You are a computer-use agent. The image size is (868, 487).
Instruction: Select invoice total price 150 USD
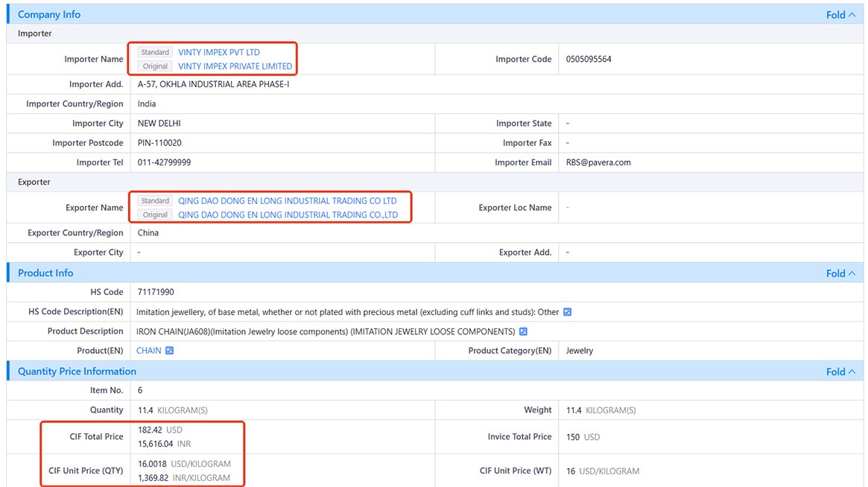(x=583, y=437)
